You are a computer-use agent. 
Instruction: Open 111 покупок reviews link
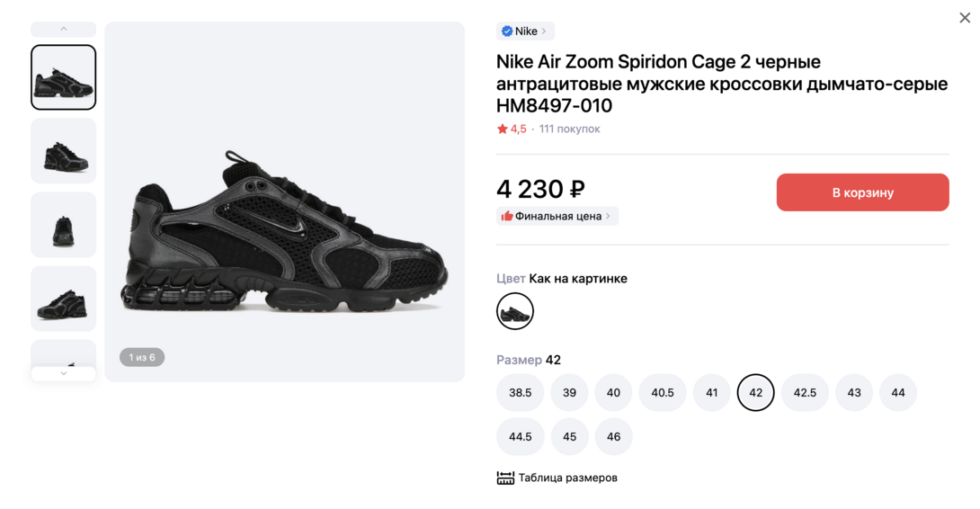point(569,129)
